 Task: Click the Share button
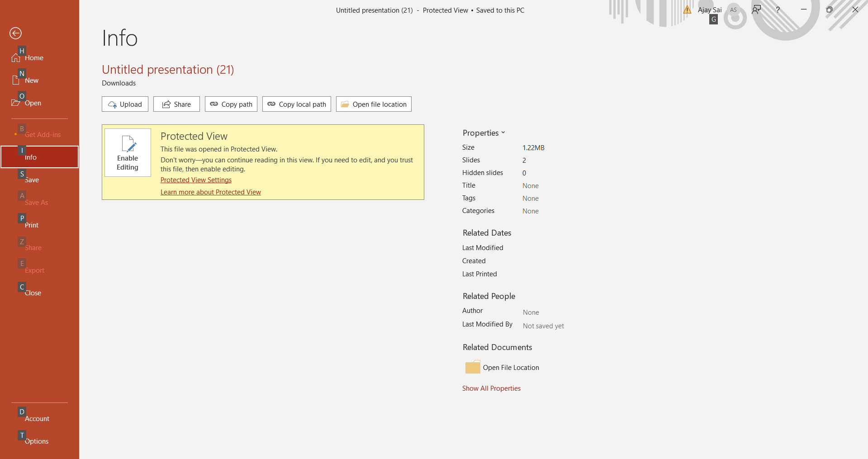[x=176, y=104]
